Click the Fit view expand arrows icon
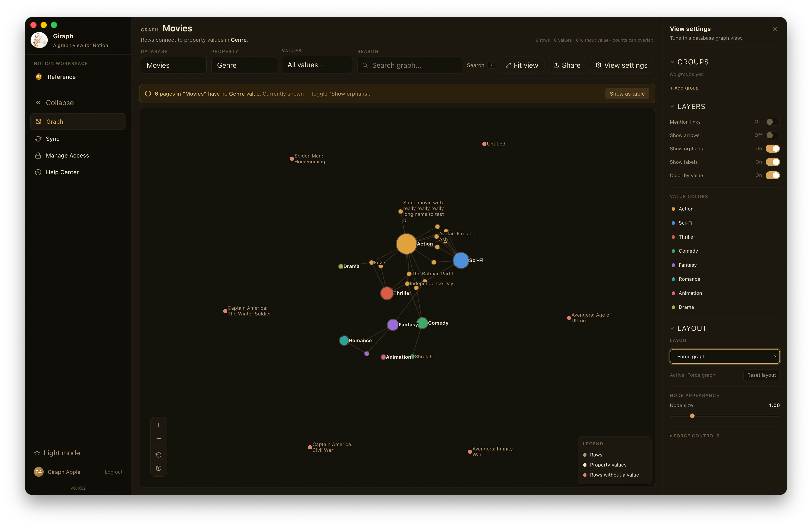812x528 pixels. point(508,65)
